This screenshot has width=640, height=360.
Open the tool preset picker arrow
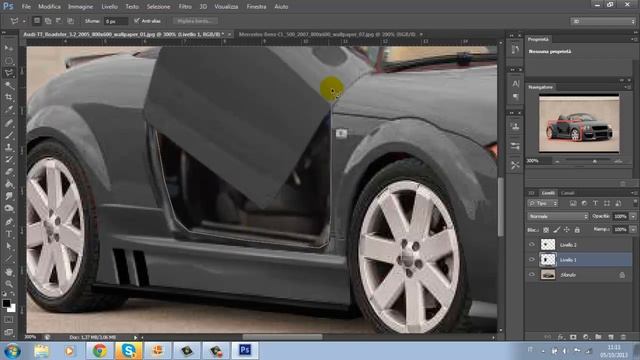24,21
